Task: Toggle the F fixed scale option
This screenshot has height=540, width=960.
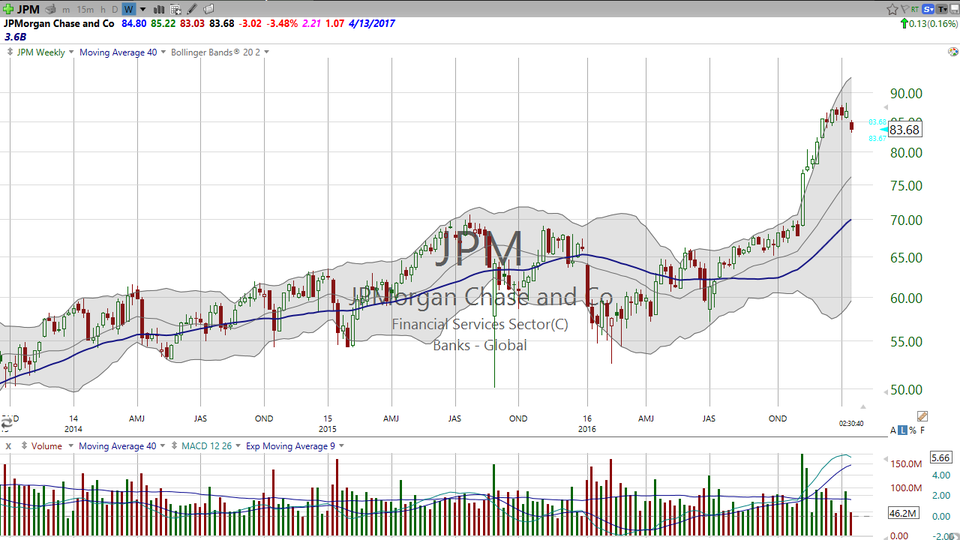Action: (x=923, y=430)
